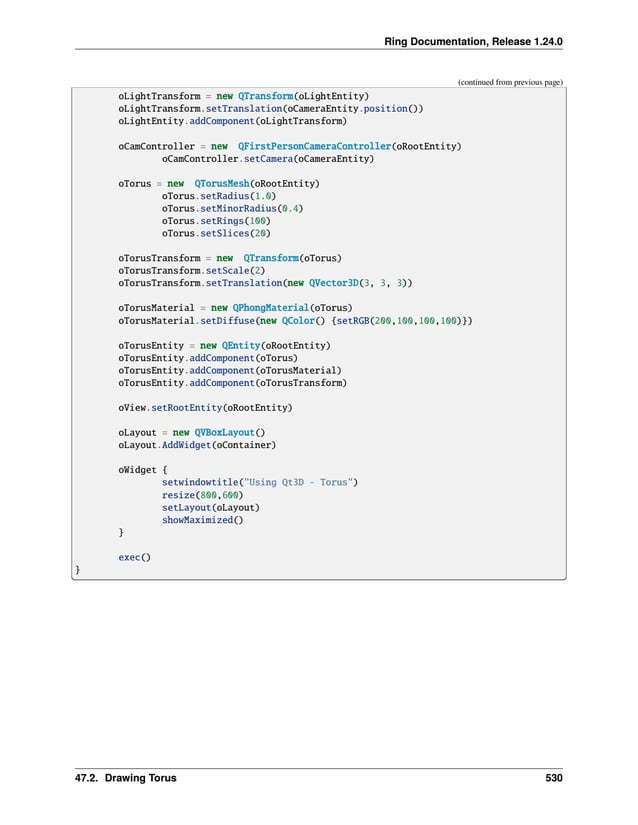Click the line 'oLightEntity.addComponent(oLightTransform)'

point(232,121)
